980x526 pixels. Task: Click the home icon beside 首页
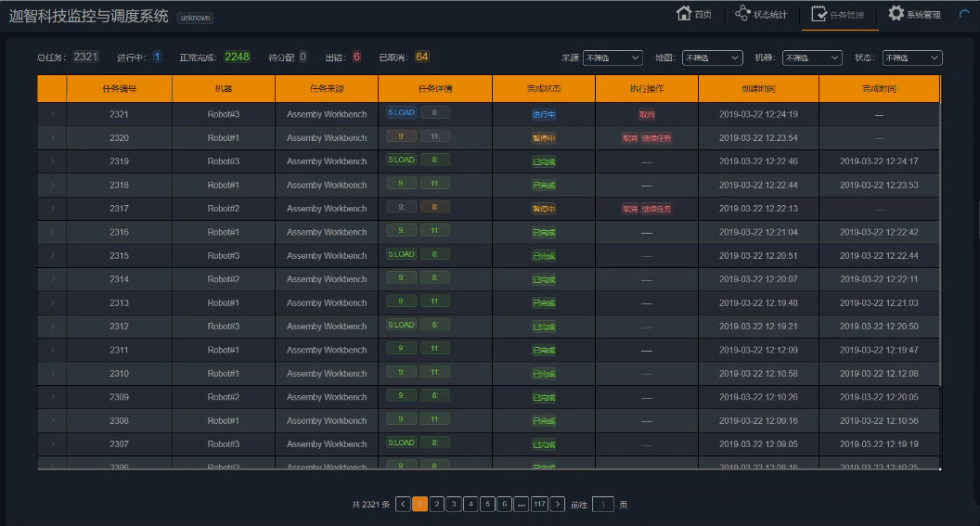(684, 14)
